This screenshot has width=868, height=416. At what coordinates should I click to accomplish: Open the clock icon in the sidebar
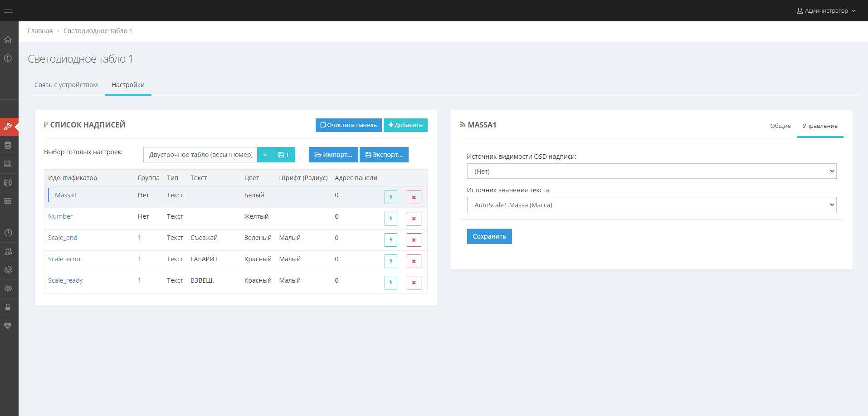pos(8,233)
